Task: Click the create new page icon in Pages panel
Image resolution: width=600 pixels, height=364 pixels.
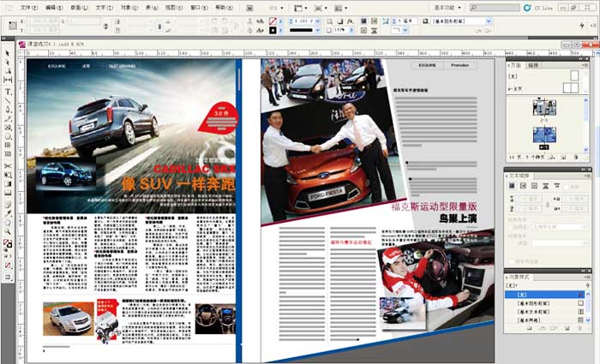Action: point(564,157)
